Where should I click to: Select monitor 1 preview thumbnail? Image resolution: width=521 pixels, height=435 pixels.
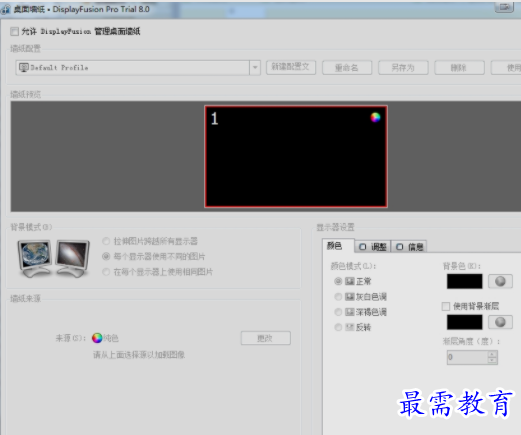pyautogui.click(x=296, y=156)
